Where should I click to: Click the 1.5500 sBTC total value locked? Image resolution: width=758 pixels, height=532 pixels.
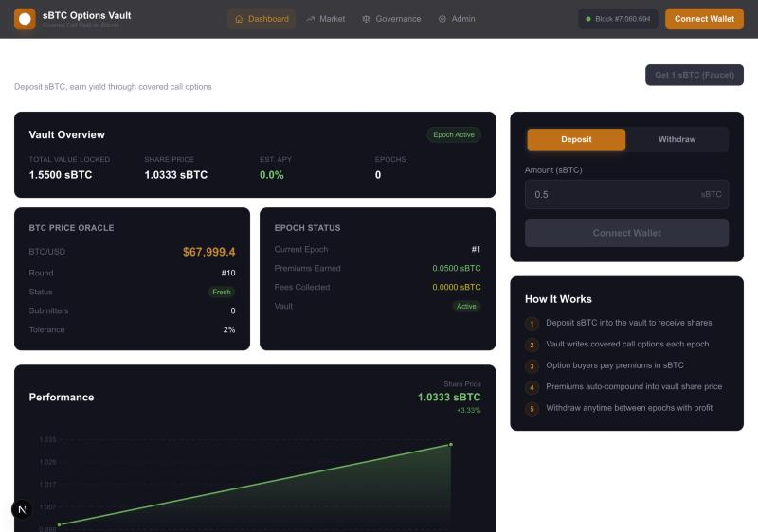61,175
